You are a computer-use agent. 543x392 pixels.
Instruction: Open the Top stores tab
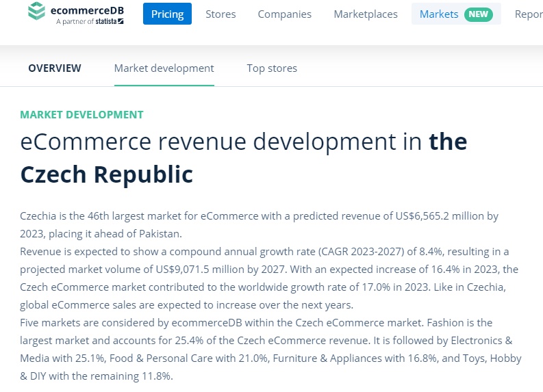point(272,68)
